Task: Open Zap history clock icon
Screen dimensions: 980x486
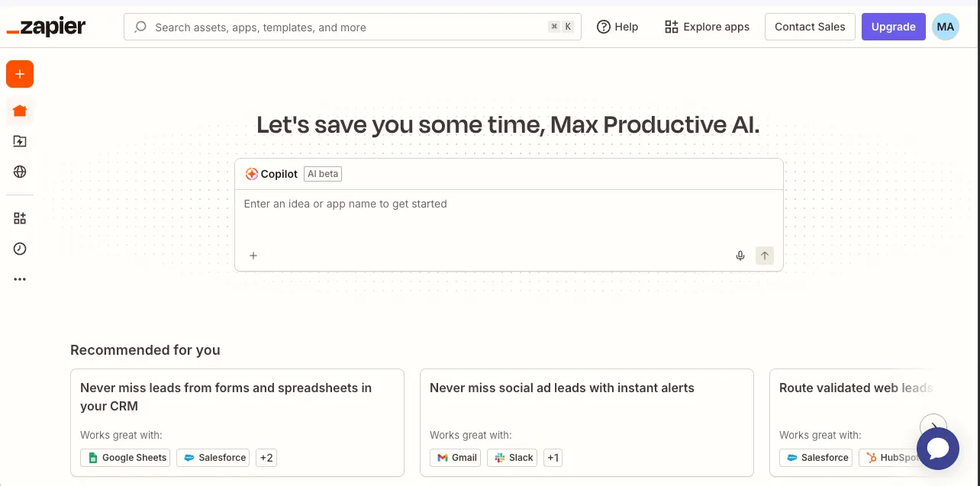Action: [x=20, y=249]
